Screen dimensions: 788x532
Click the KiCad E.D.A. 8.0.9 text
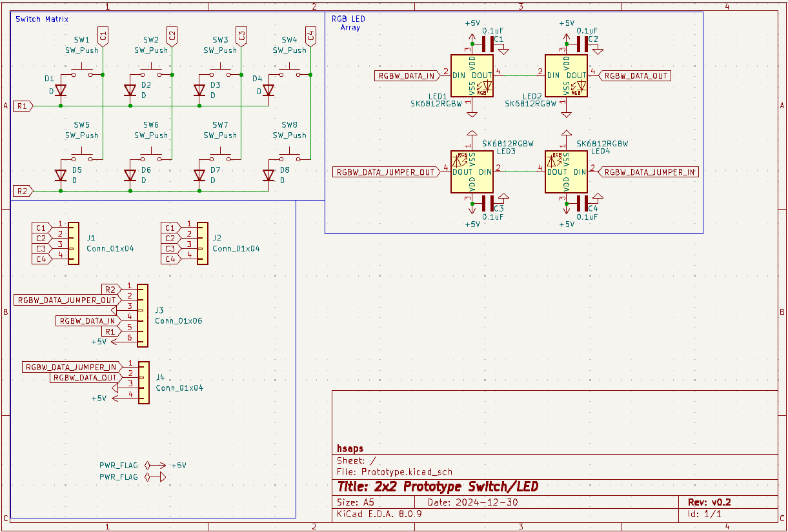379,514
